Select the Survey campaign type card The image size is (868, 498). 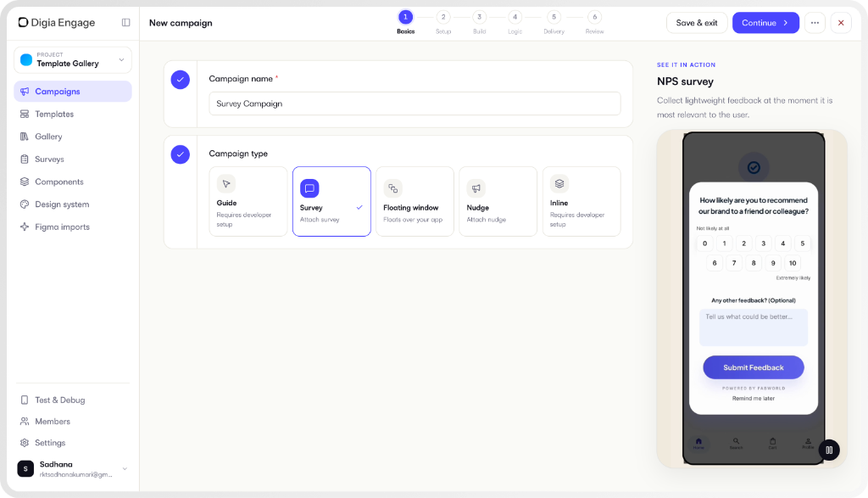tap(331, 202)
